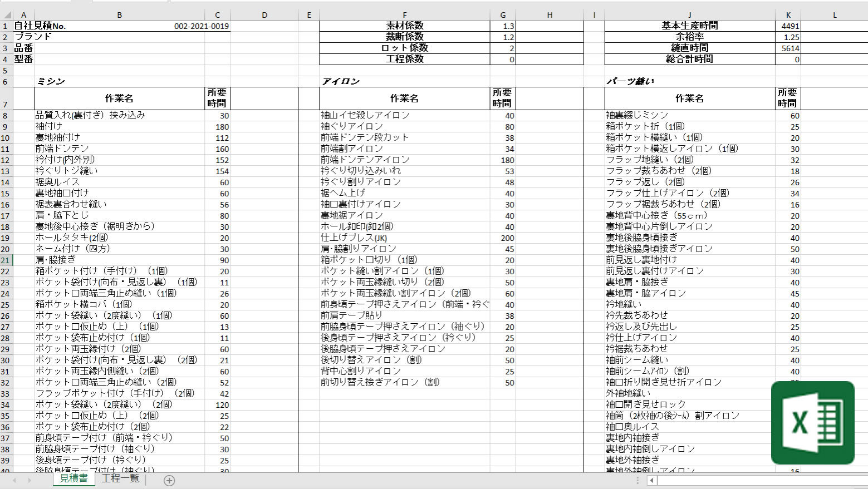Screen dimensions: 868x489
Task: Select row 21 header
Action: click(6, 260)
